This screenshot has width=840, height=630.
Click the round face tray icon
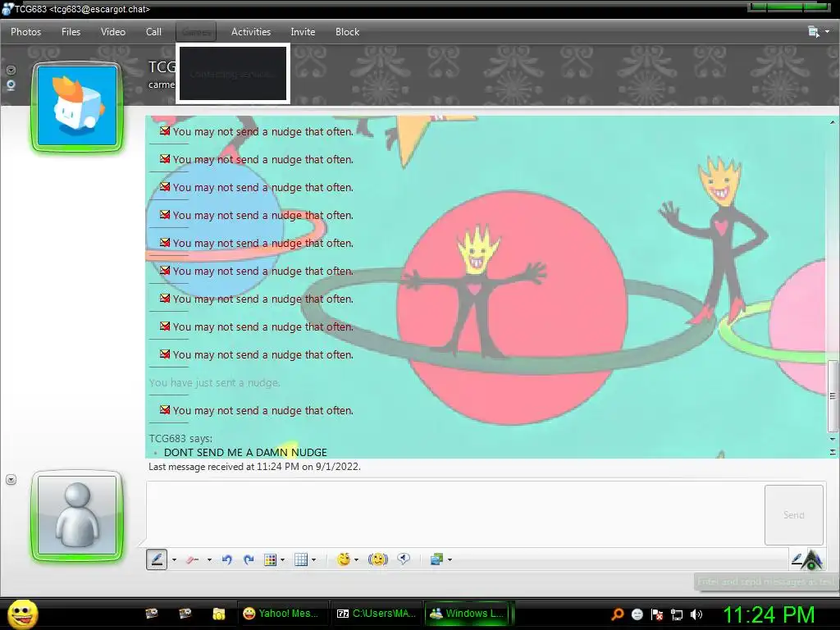tap(637, 614)
